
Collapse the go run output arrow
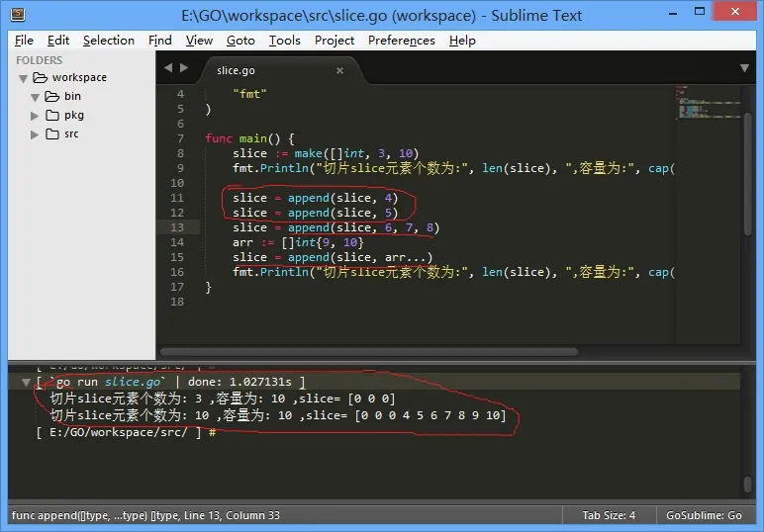coord(26,383)
